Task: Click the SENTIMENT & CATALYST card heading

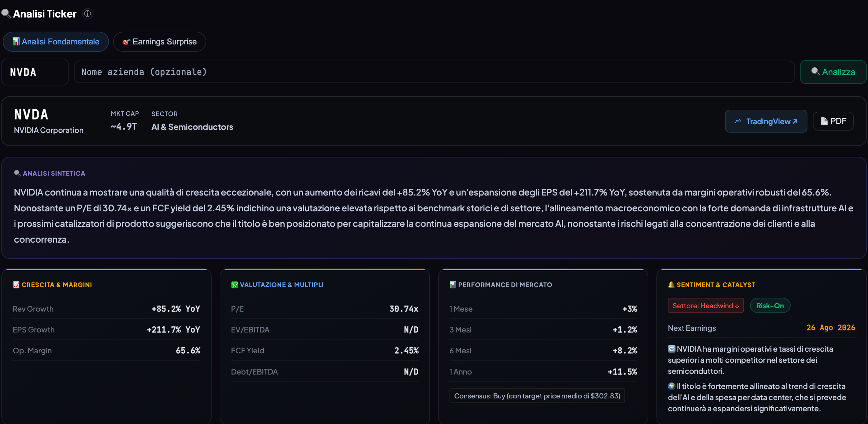Action: coord(716,285)
